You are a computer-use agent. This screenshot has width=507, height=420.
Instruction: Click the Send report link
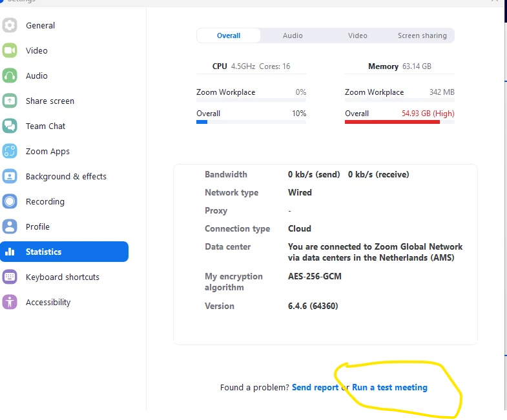pos(315,387)
